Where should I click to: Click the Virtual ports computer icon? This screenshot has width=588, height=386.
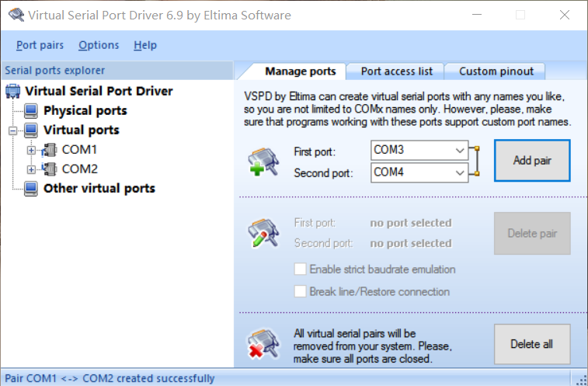point(31,130)
